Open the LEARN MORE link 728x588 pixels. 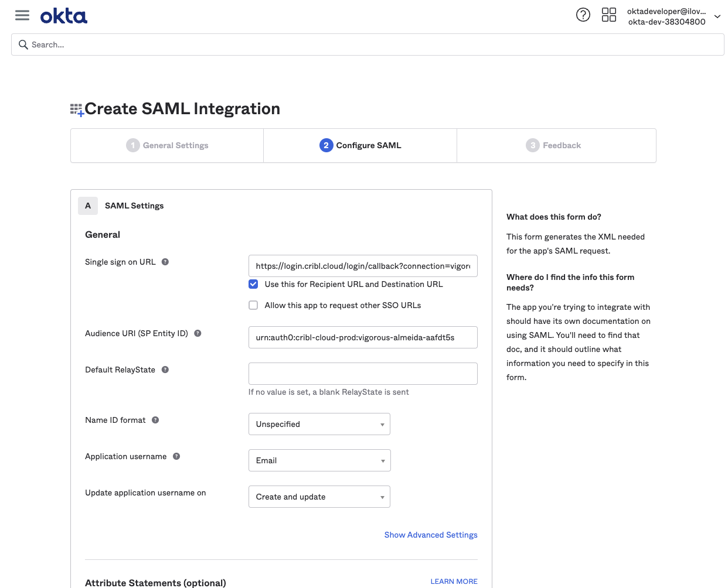(x=454, y=581)
